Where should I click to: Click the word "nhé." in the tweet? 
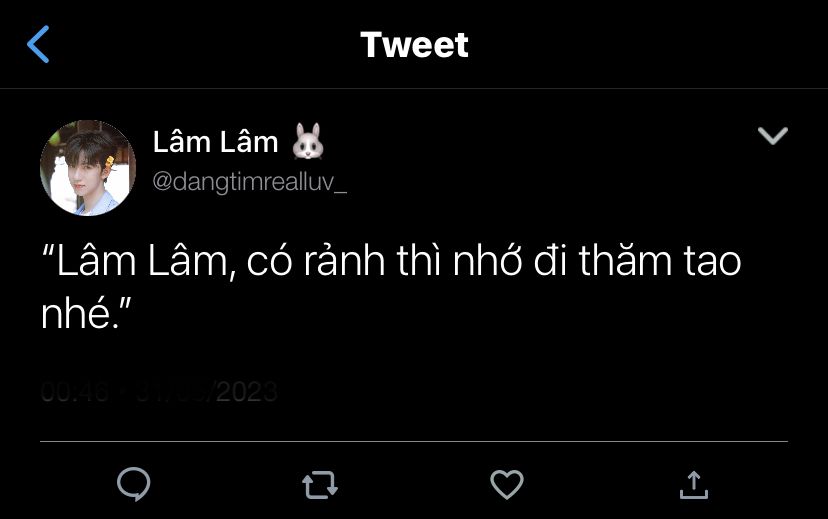pyautogui.click(x=77, y=313)
